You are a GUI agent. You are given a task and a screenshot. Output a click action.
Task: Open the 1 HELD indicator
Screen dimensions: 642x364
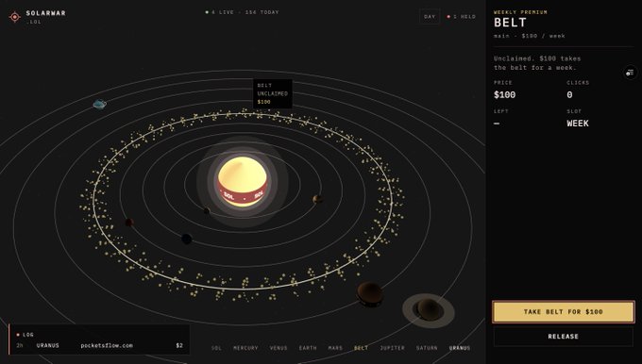coord(461,17)
